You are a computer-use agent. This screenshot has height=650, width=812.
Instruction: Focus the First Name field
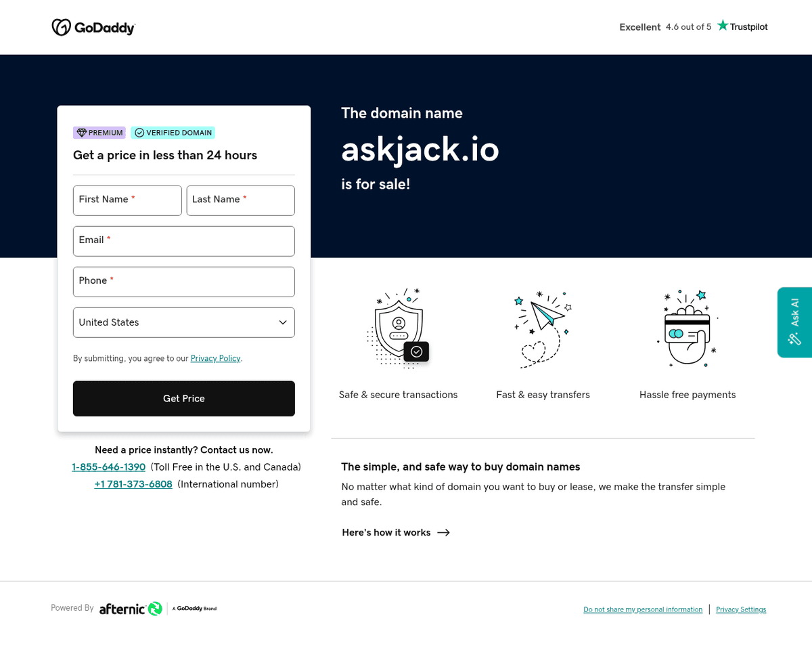pos(127,200)
